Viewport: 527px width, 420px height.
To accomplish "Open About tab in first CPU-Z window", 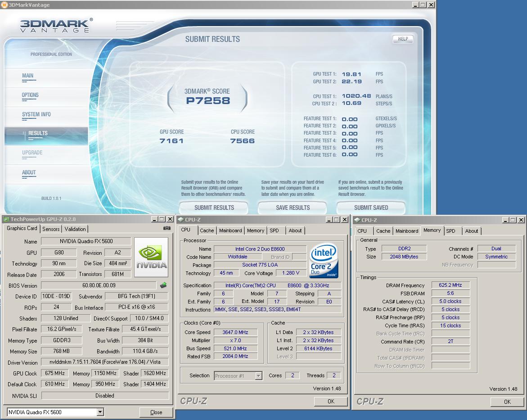I will (x=295, y=230).
